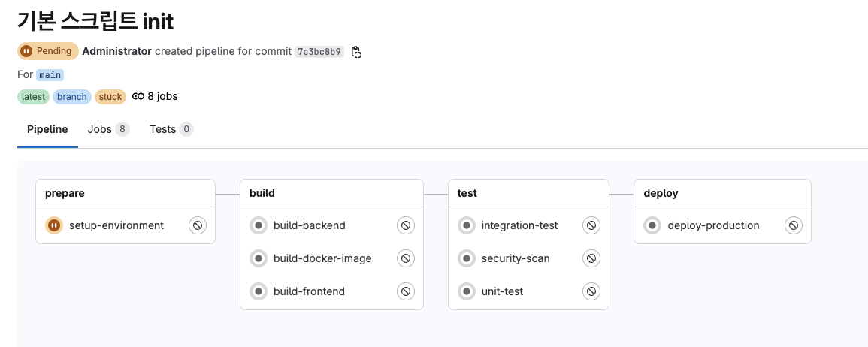
Task: Cancel the deploy-production job
Action: pyautogui.click(x=794, y=225)
